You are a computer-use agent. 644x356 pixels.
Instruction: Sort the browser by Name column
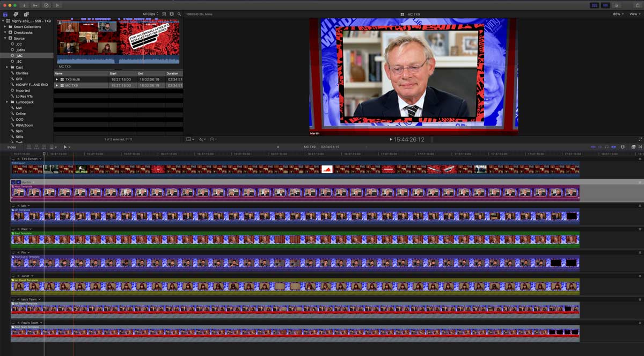80,73
